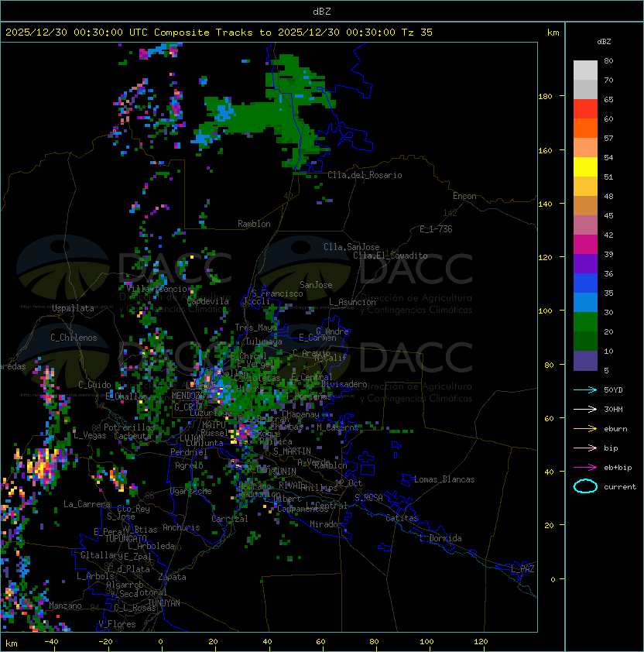Pick the mauve 42-45 dBZ swatch
Screen dimensions: 644x652
pos(585,225)
